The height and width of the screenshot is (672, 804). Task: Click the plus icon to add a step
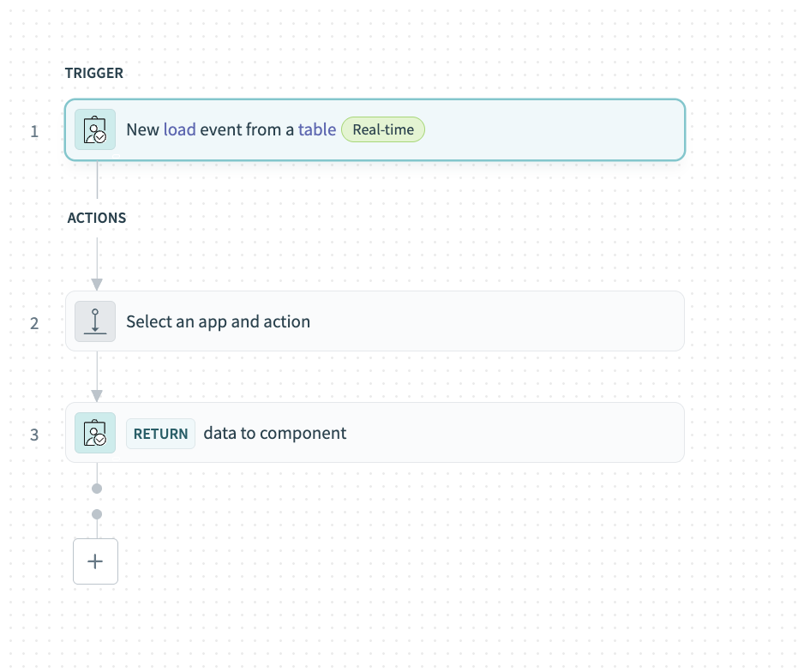point(95,561)
